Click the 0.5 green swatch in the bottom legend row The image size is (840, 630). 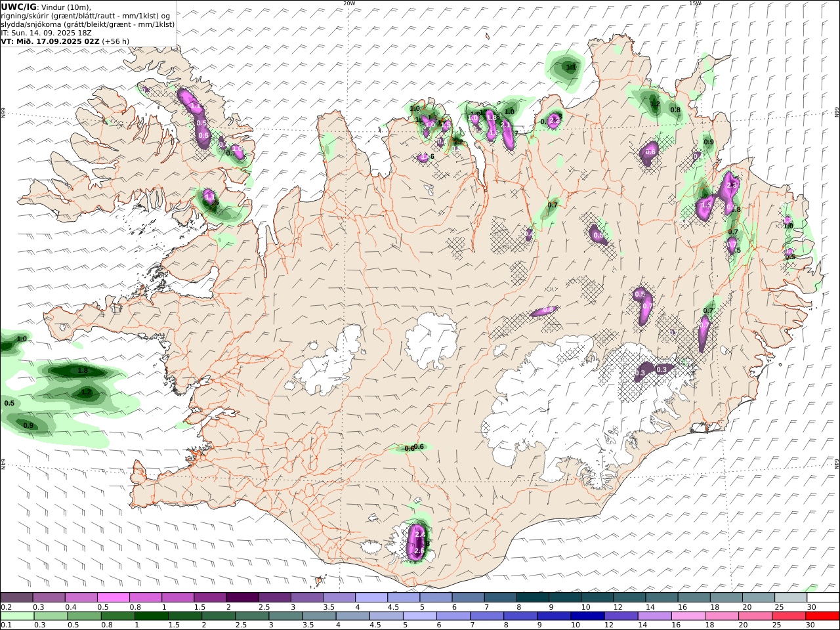84,616
